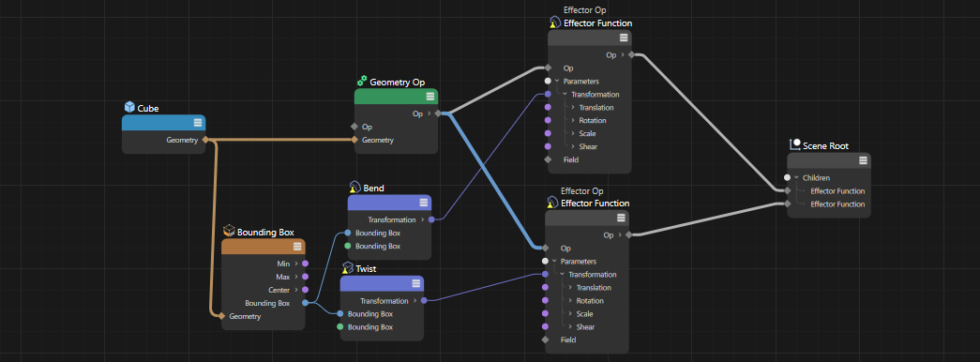Click the Geometry Op node's Op input port
980x362 pixels.
tap(354, 127)
